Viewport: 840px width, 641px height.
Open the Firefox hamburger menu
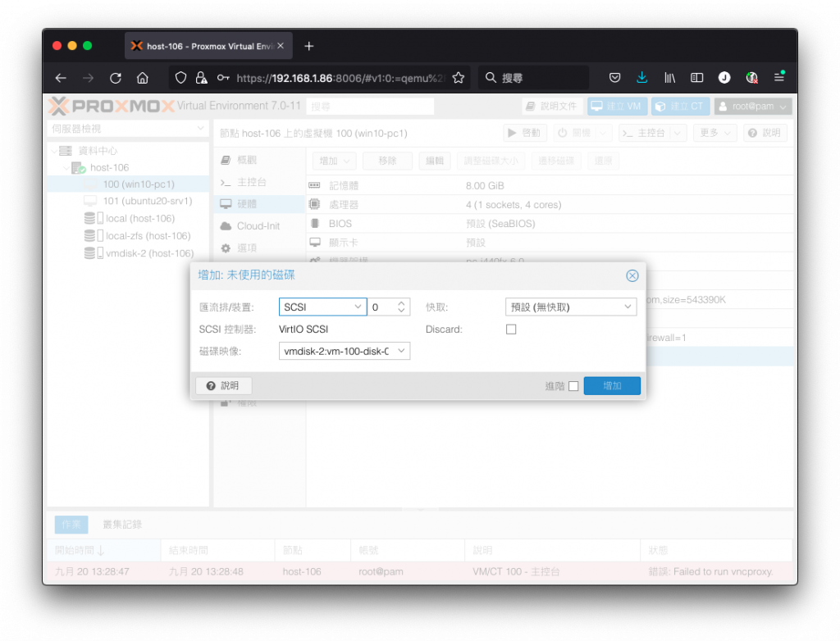click(779, 78)
